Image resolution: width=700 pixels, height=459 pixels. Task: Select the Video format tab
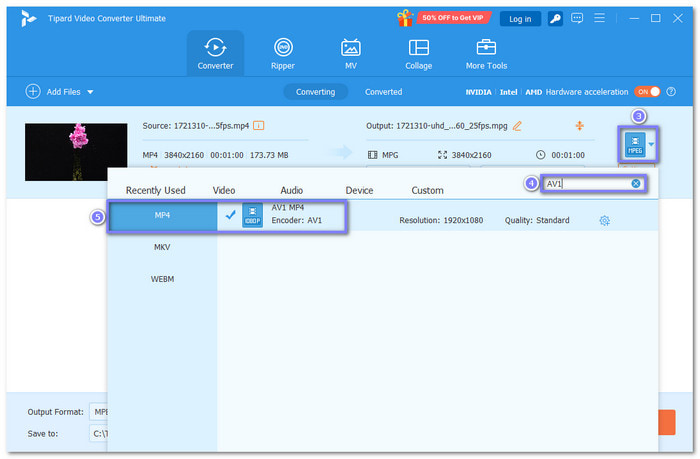pyautogui.click(x=224, y=190)
